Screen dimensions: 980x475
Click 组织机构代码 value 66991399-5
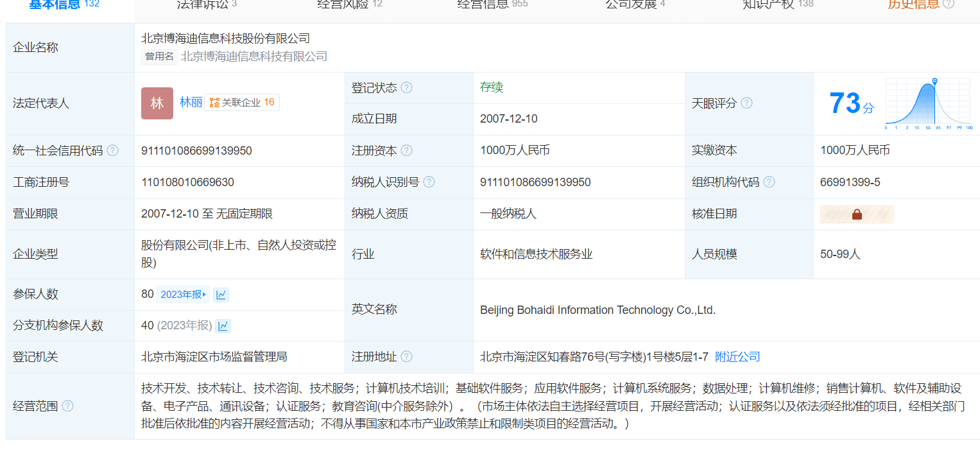click(850, 182)
